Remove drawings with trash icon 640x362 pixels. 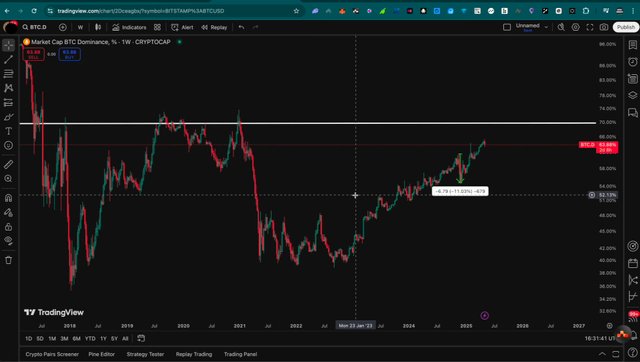pyautogui.click(x=9, y=260)
